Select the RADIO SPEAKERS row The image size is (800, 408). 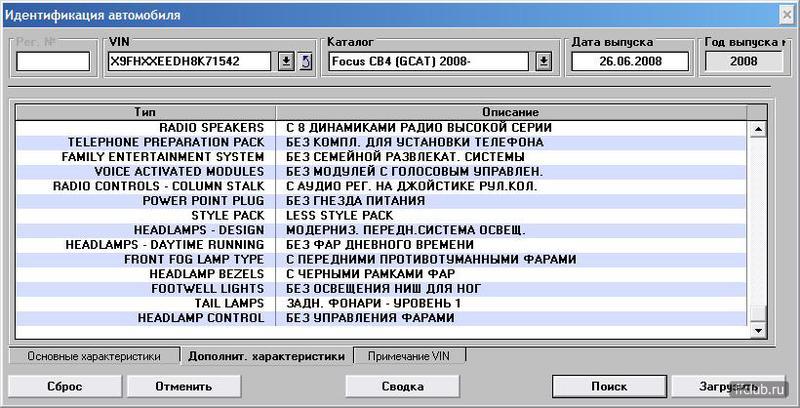[381, 128]
